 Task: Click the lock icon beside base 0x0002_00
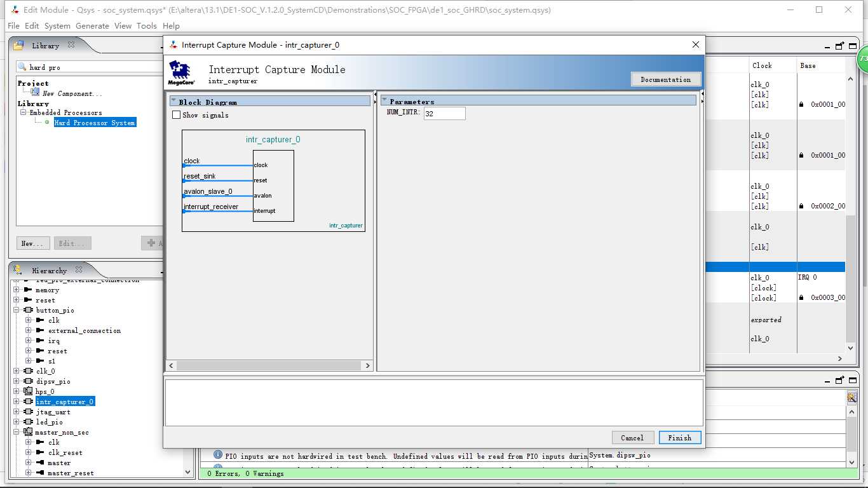(x=802, y=207)
